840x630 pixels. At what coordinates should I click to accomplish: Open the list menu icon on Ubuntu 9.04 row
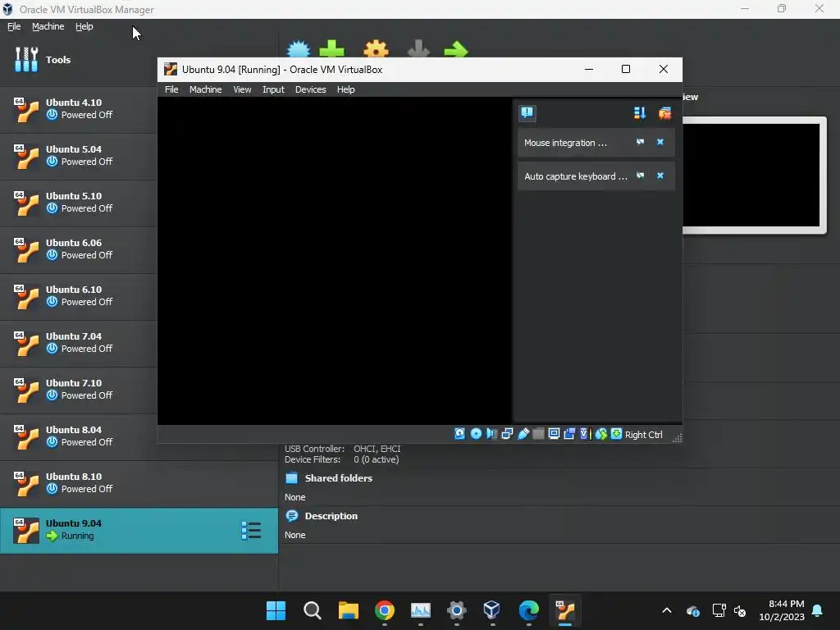pos(251,531)
